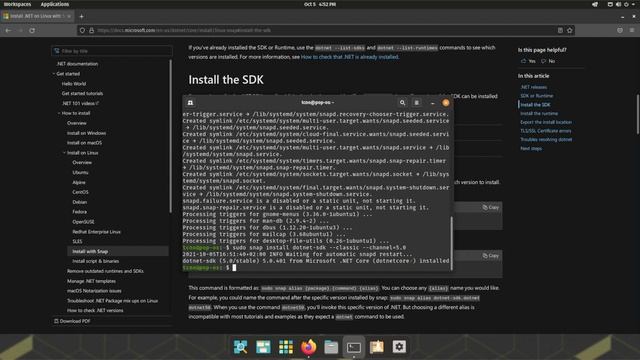Grab the terminal window's scrollbar
Screen dimensions: 640x360
click(x=451, y=243)
